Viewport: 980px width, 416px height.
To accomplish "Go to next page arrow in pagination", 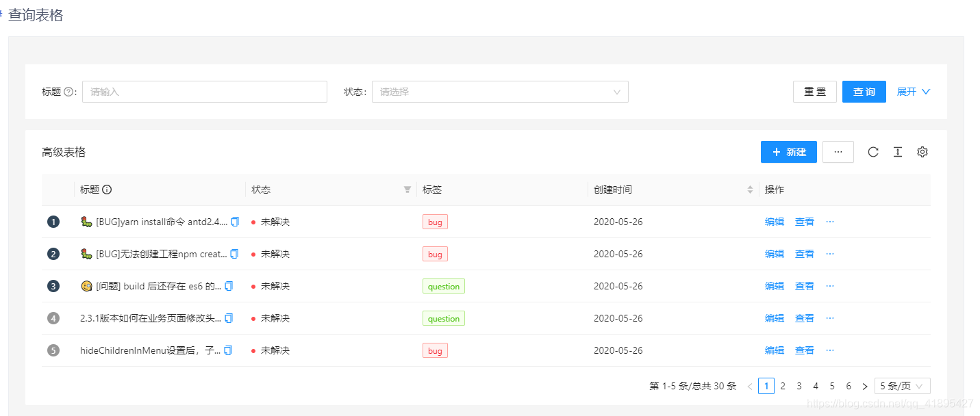I will 865,387.
